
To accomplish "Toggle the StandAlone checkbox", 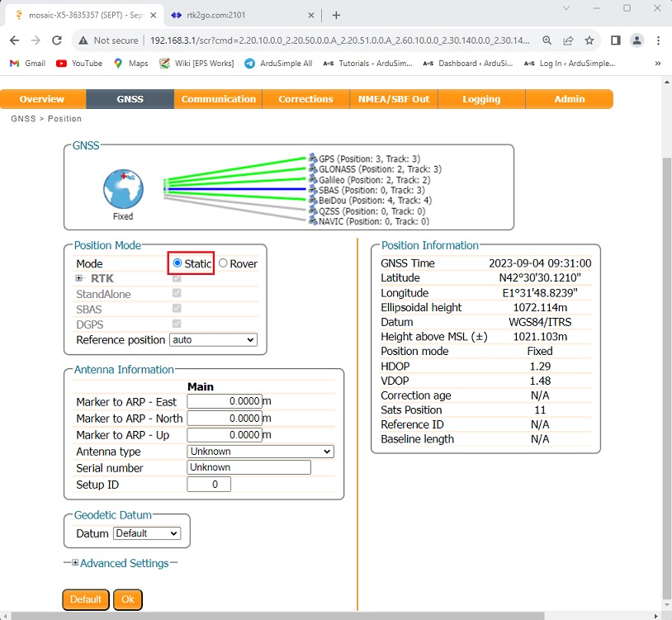I will [177, 294].
